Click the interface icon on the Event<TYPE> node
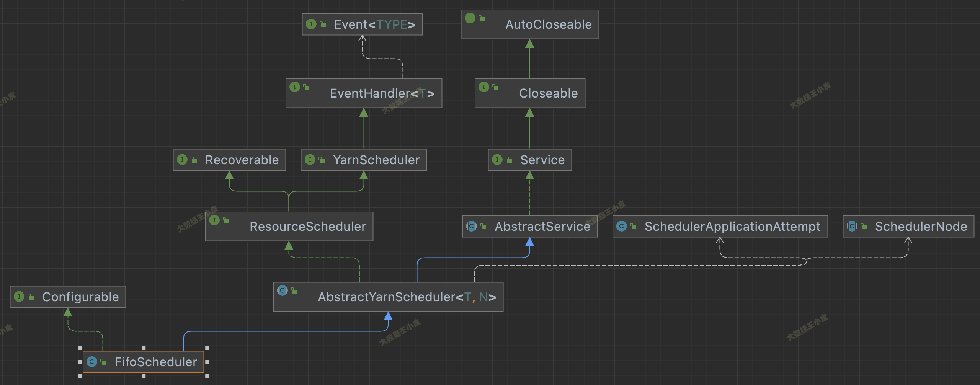Screen dimensions: 980x385 (311, 24)
